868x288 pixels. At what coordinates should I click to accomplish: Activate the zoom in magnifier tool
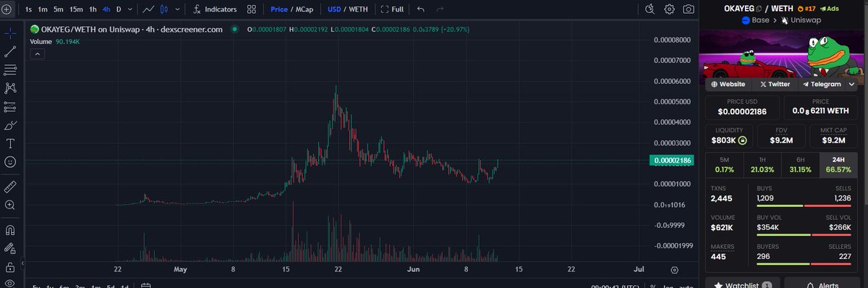[x=10, y=206]
